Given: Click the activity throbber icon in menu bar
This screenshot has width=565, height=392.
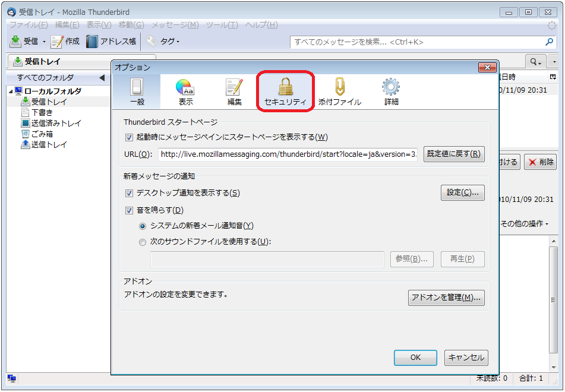Looking at the screenshot, I should 552,25.
